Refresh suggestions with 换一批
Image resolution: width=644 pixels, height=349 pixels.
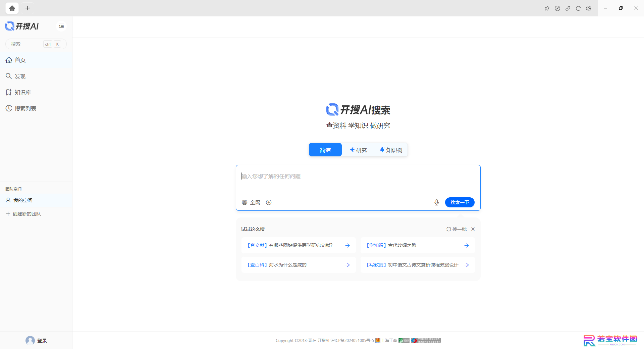click(x=457, y=229)
